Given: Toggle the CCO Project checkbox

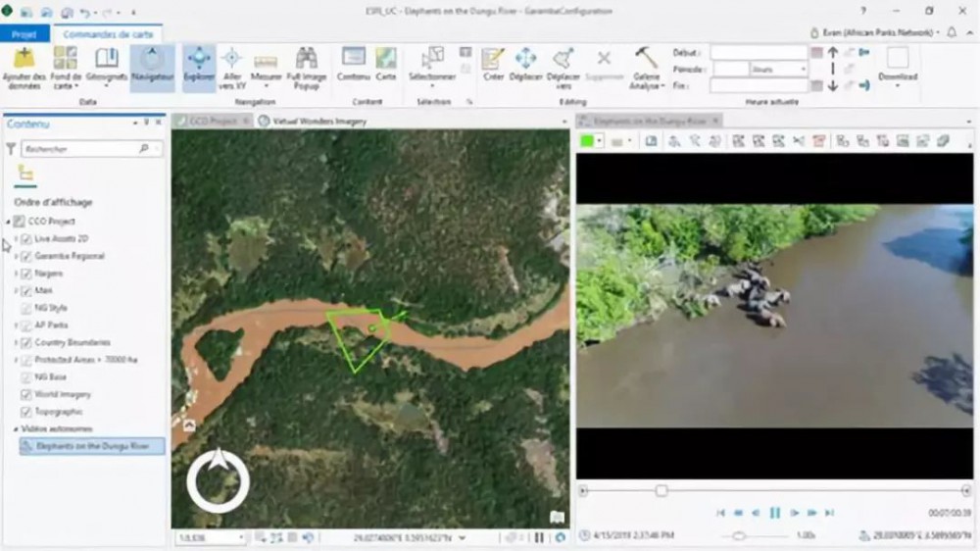Looking at the screenshot, I should 20,222.
